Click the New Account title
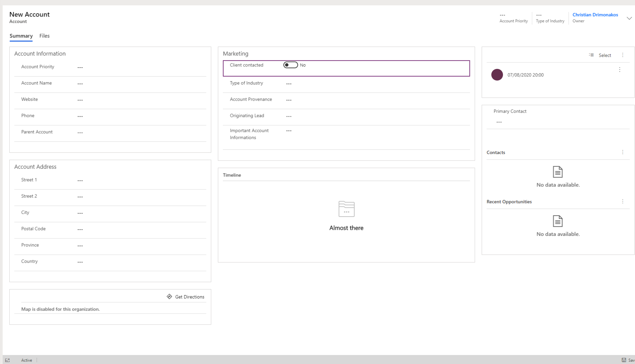635x364 pixels. pos(29,14)
